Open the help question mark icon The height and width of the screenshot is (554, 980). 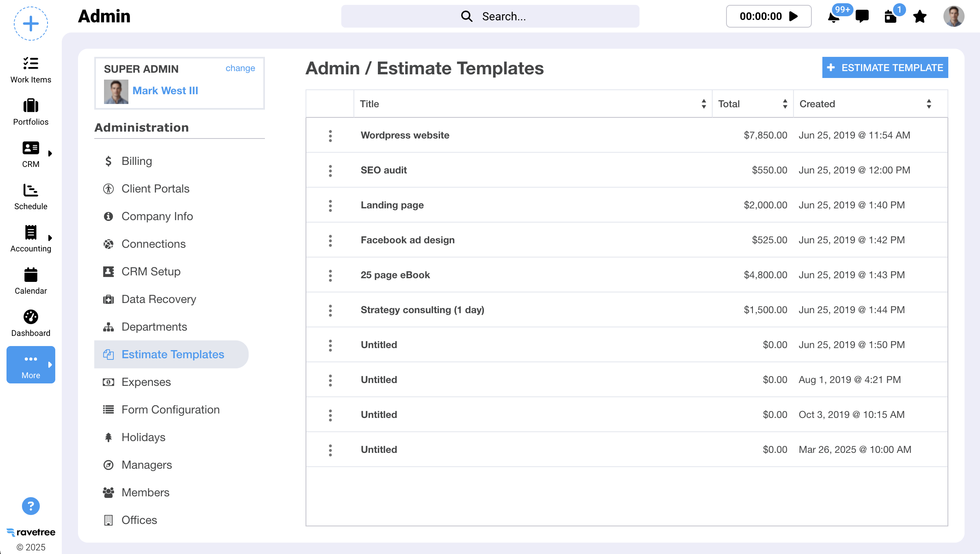31,506
